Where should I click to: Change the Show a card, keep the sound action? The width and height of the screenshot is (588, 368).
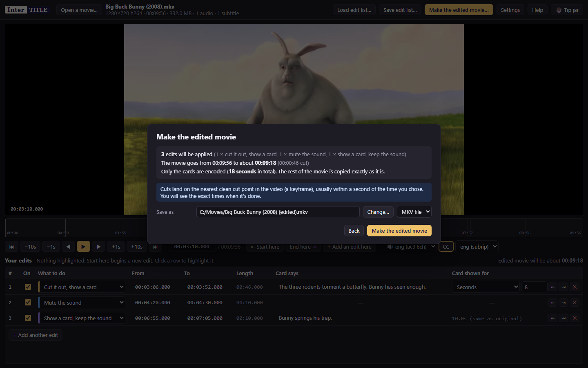coord(82,318)
